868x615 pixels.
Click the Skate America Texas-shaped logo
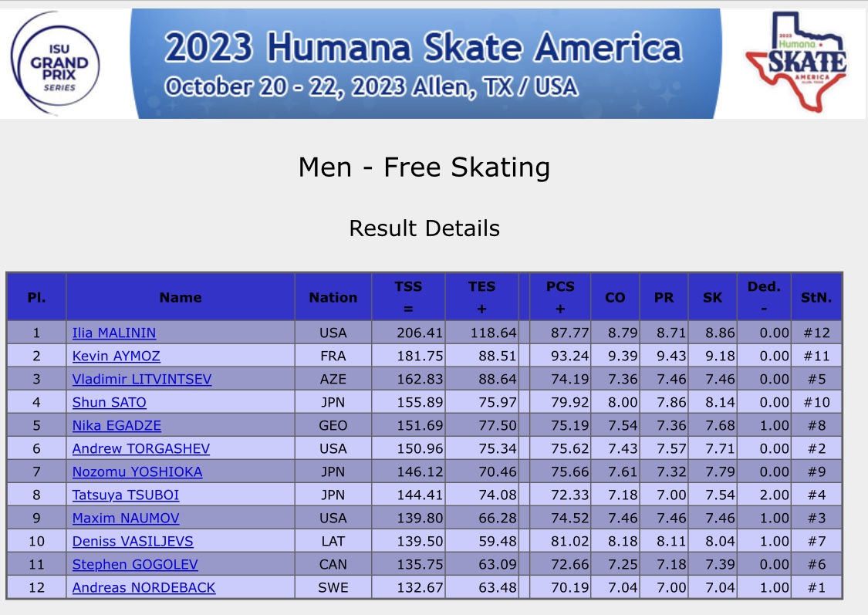(796, 62)
